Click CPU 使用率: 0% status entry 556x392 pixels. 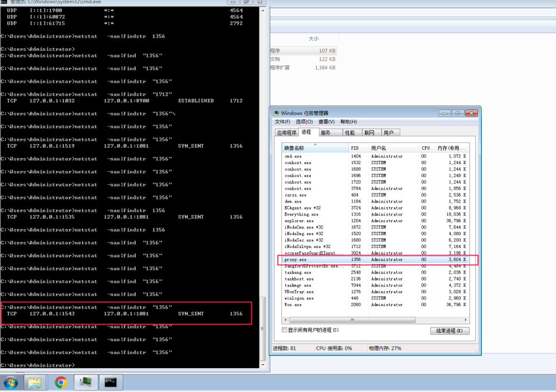click(x=334, y=348)
